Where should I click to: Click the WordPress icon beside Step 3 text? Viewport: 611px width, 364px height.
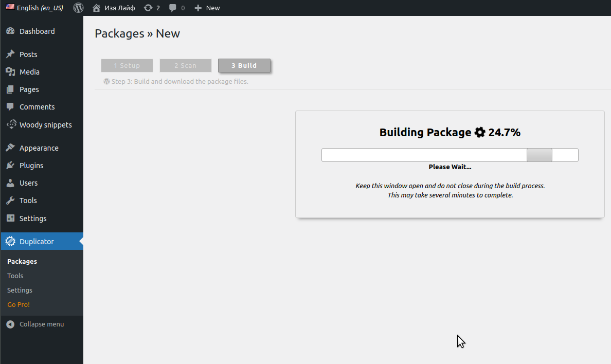tap(106, 81)
